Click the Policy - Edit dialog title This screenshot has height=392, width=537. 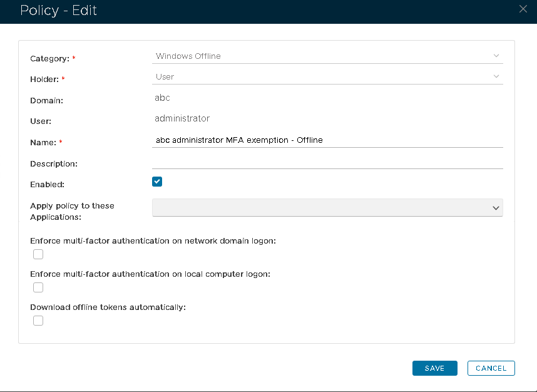click(59, 11)
